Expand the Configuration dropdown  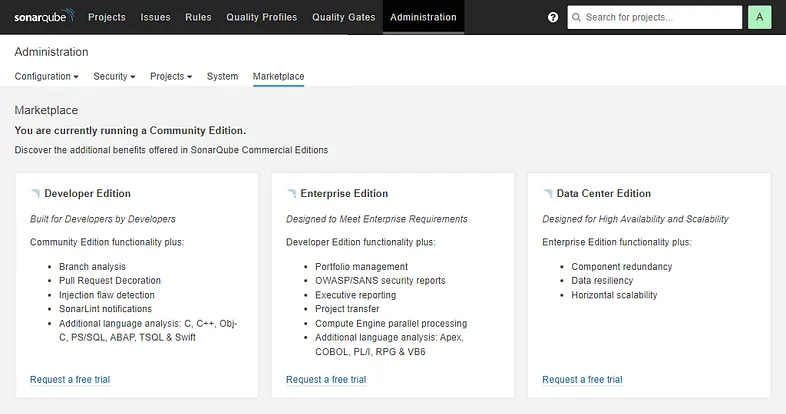pos(46,76)
